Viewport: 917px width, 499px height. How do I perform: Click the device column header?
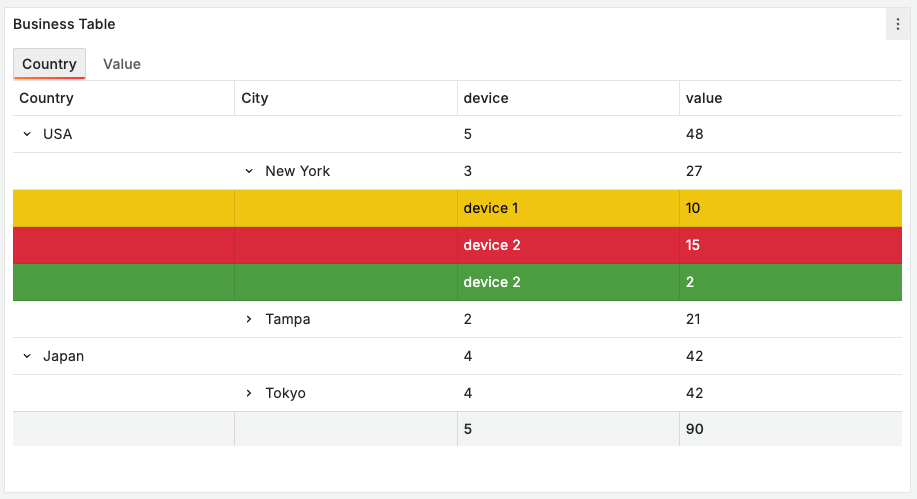pos(486,98)
